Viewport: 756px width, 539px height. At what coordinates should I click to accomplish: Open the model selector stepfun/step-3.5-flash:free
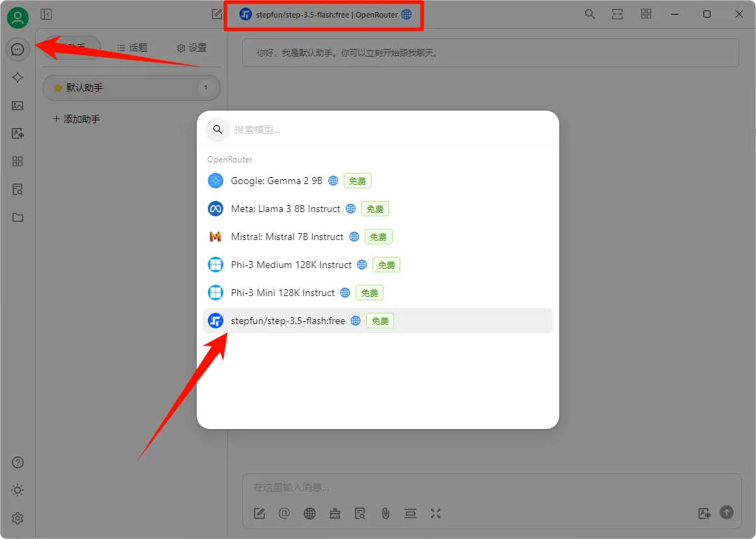[325, 15]
